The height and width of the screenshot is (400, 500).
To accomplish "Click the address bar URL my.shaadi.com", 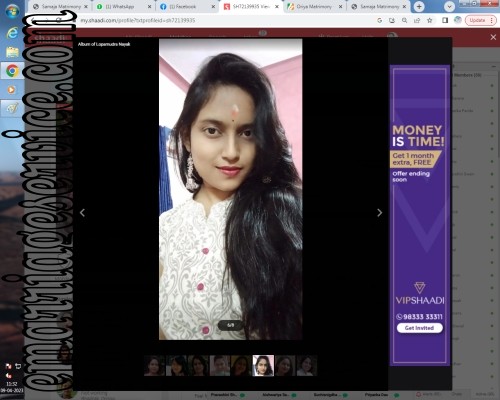I will point(138,20).
